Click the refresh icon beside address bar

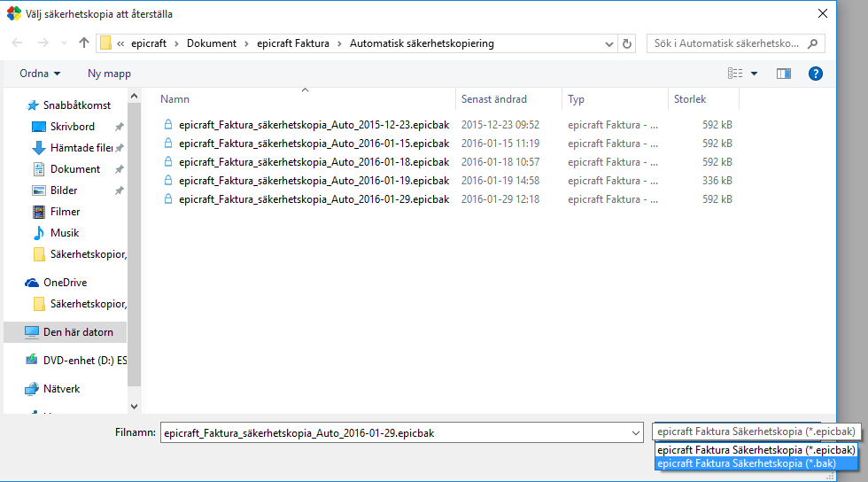tap(627, 43)
